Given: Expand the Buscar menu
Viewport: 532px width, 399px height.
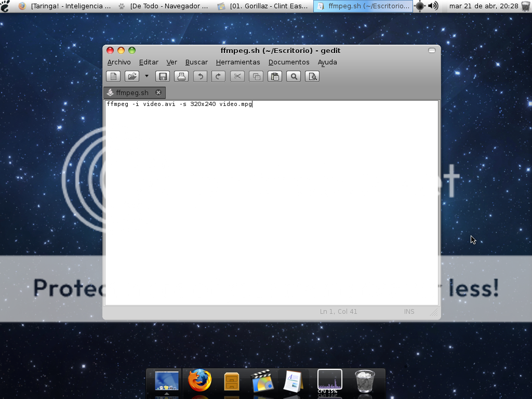Looking at the screenshot, I should 196,62.
